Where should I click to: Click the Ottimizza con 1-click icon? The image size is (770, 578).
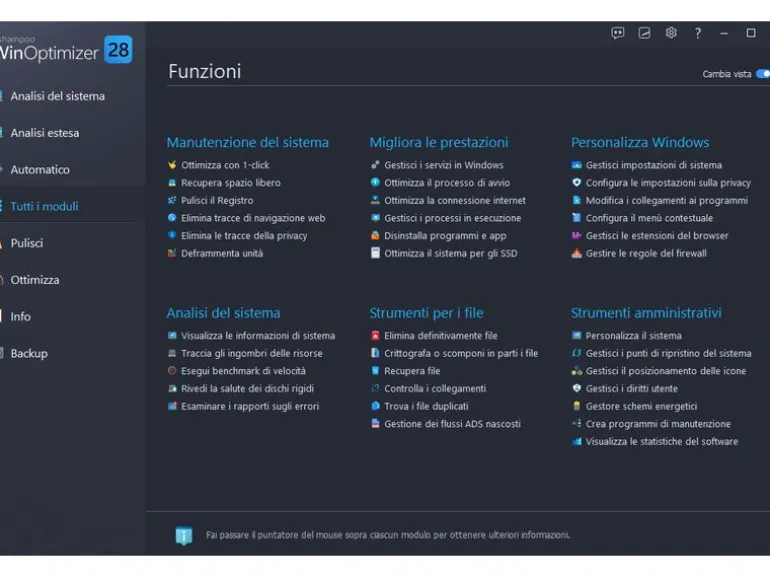(x=172, y=165)
